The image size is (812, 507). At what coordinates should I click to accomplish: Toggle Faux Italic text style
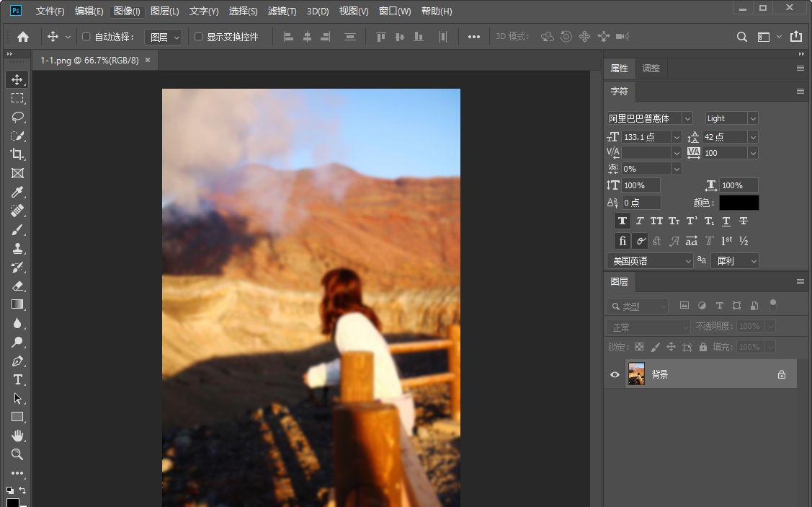(640, 221)
